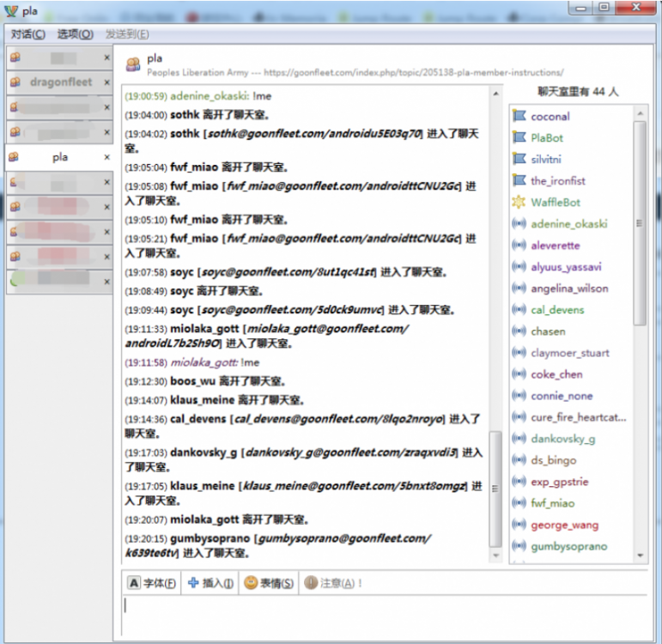Close the pla chat tab

[x=107, y=158]
